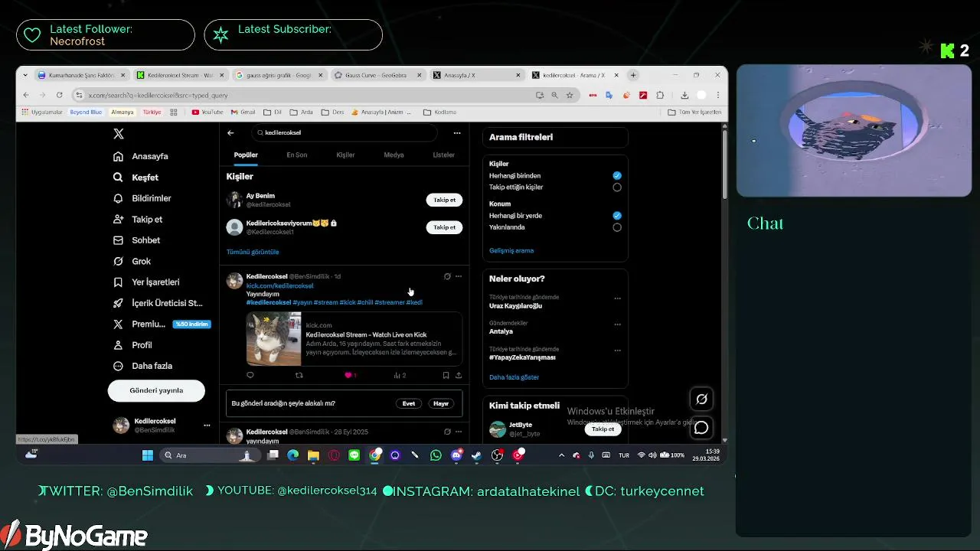Switch to Listeler tab
Screen dimensions: 980x551
point(444,155)
